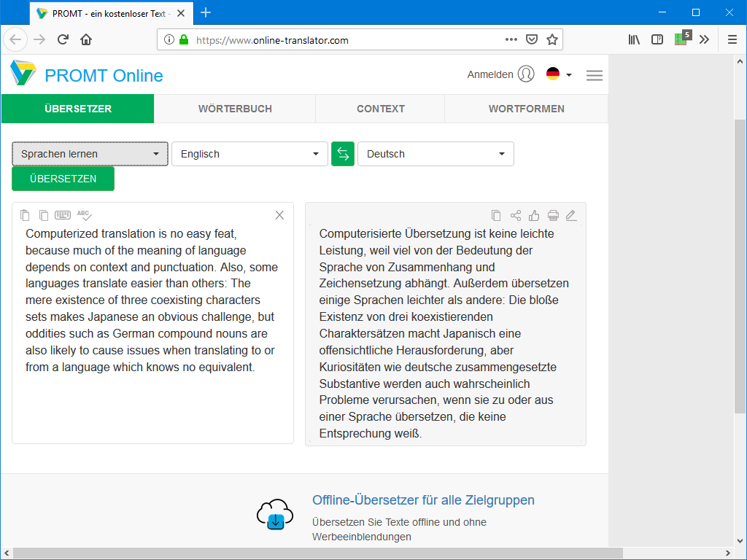This screenshot has width=747, height=560.
Task: Open a new browser tab
Action: coord(206,13)
